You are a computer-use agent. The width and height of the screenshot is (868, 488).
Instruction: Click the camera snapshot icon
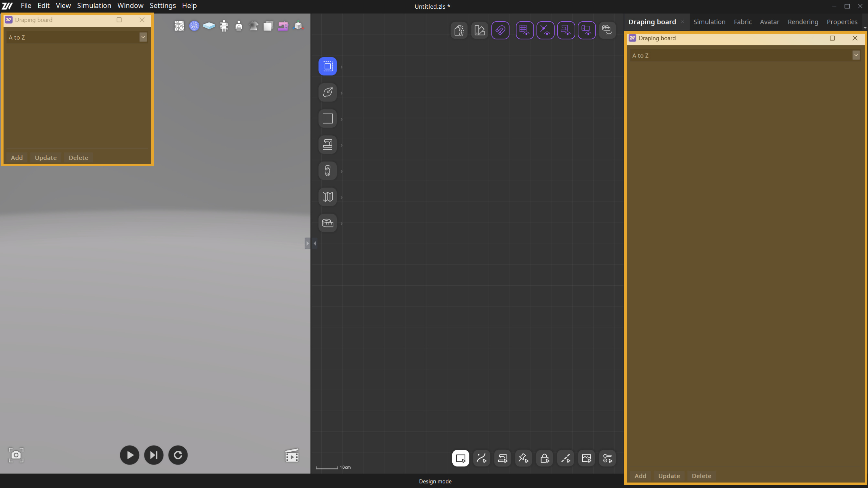coord(16,455)
